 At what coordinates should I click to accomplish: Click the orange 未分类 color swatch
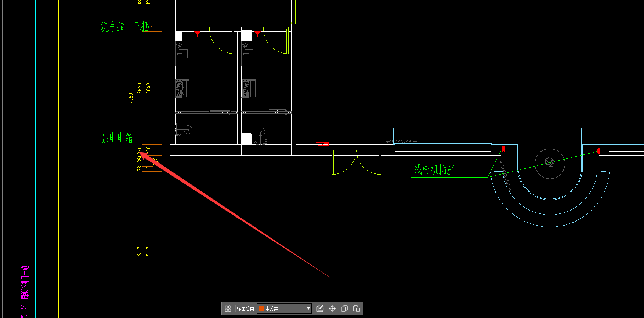click(261, 308)
